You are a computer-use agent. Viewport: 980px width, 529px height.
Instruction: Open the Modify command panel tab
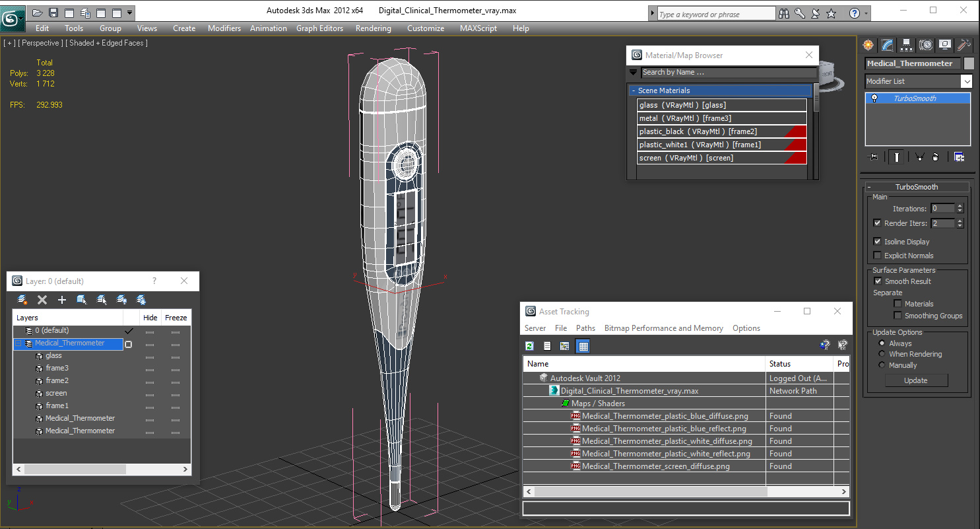(887, 45)
